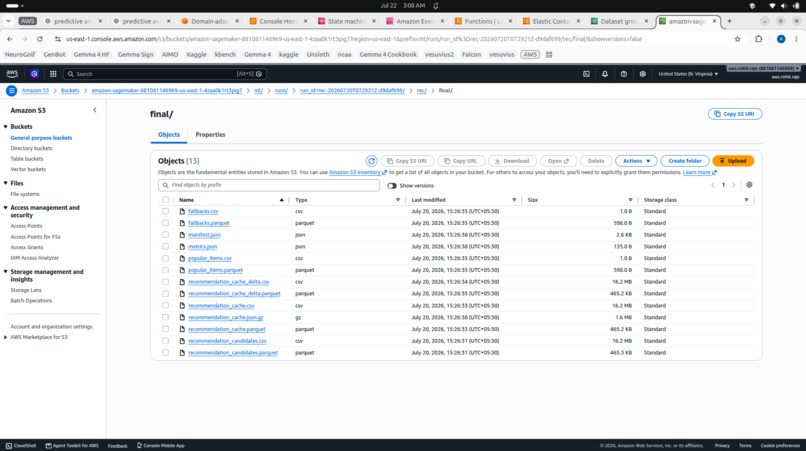Screen dimensions: 806x451
Task: Open the Actions dropdown
Action: [x=636, y=161]
